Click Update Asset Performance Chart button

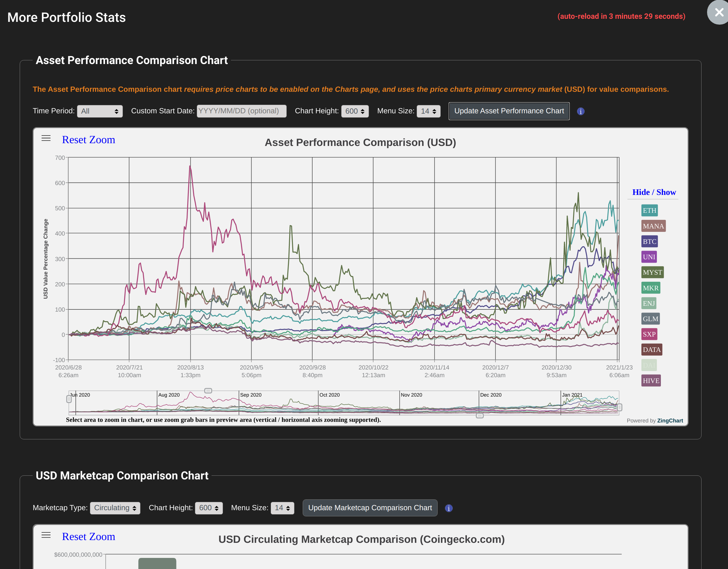coord(509,111)
